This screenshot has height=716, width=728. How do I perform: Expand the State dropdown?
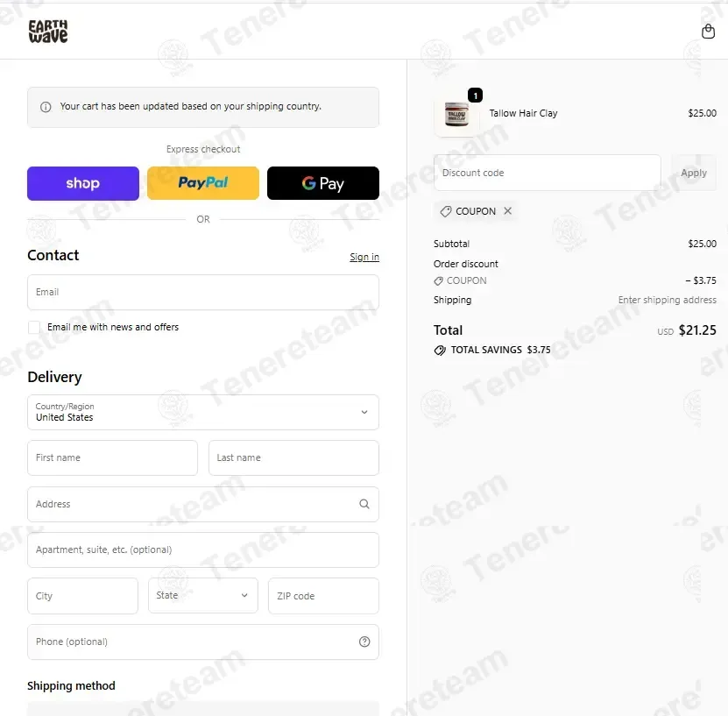[203, 595]
